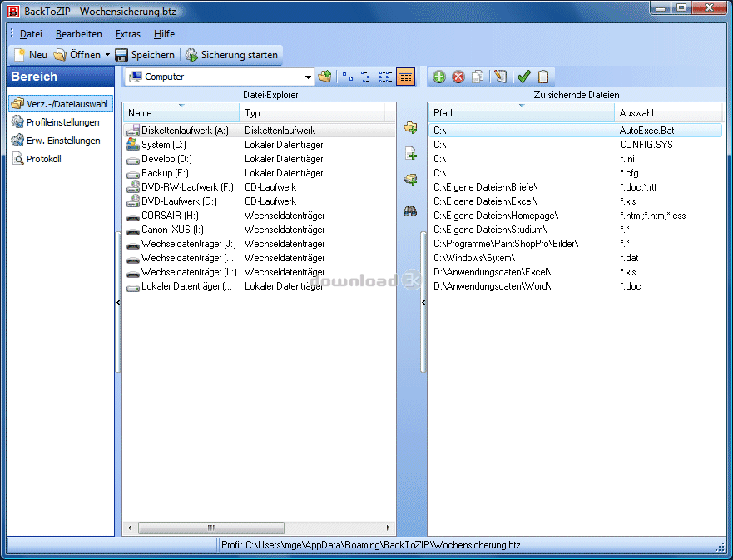The width and height of the screenshot is (733, 560).
Task: Click the green plus add entry icon
Action: tap(439, 77)
